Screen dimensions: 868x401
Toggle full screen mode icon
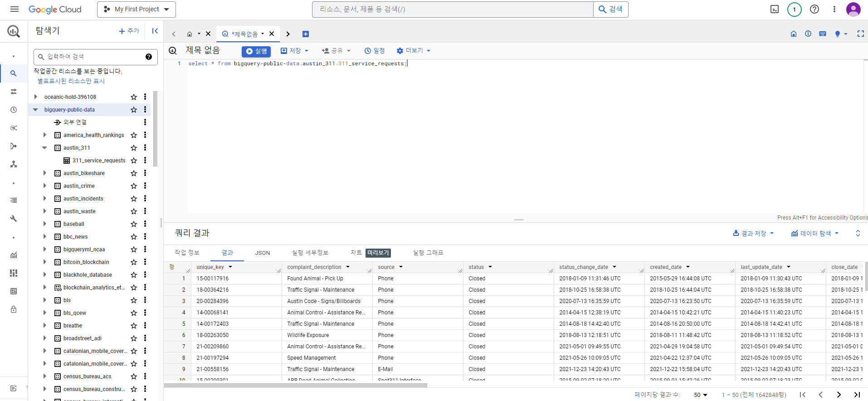[860, 34]
